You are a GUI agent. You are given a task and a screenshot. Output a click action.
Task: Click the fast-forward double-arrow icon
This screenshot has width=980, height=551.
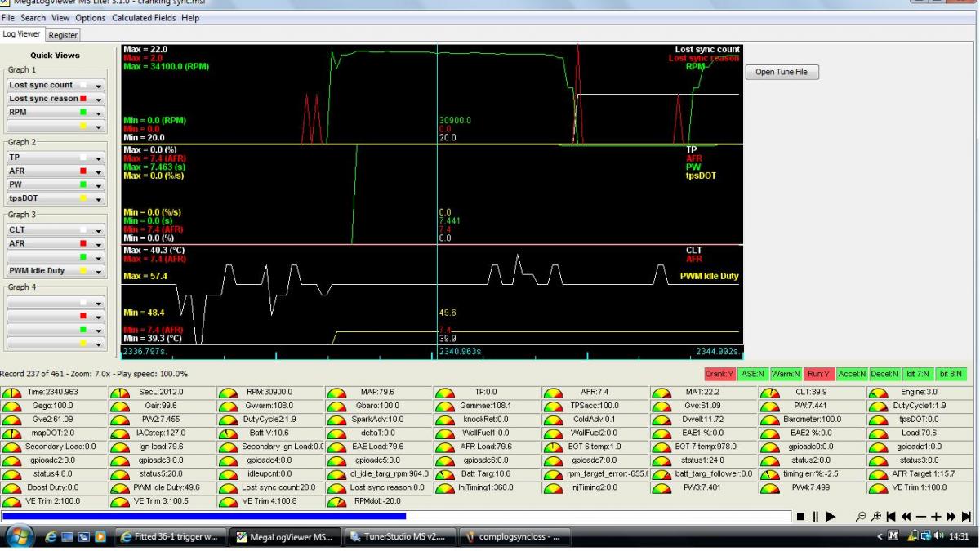pos(951,517)
